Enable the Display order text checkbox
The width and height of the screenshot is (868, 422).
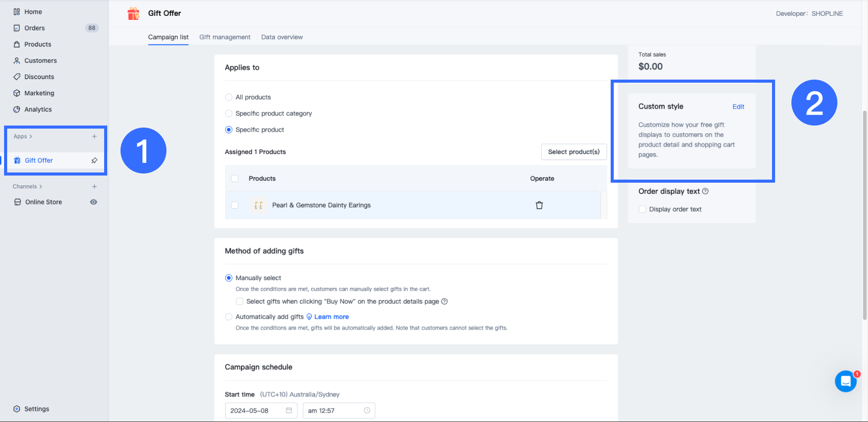642,209
